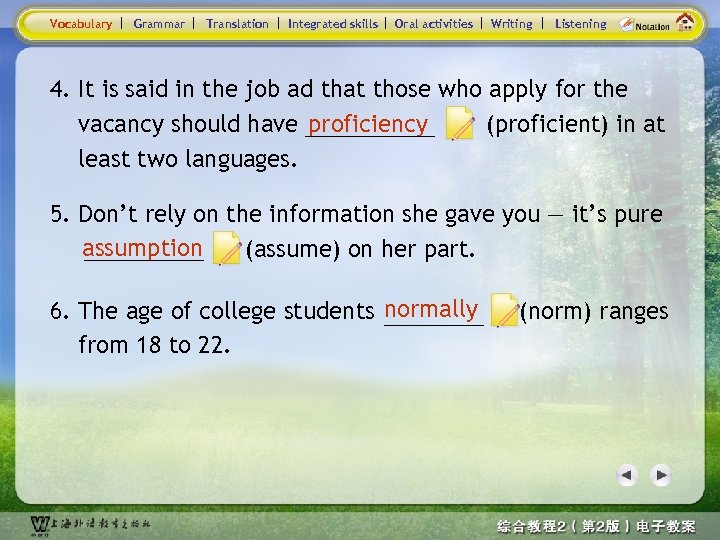Viewport: 720px width, 540px height.
Task: Click the hint "(assume)"
Action: [293, 249]
